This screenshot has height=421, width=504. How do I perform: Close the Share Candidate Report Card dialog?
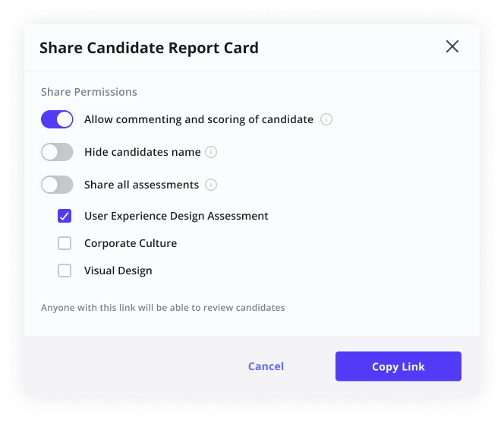452,46
